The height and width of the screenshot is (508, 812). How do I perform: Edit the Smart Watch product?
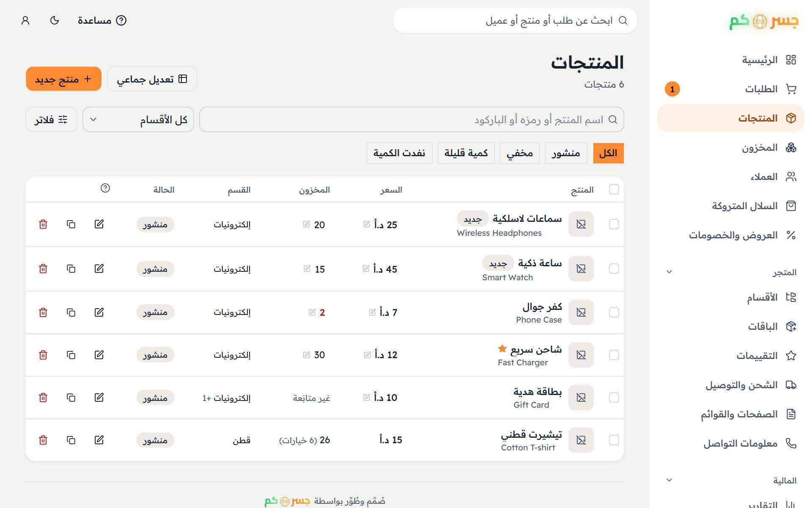click(99, 269)
